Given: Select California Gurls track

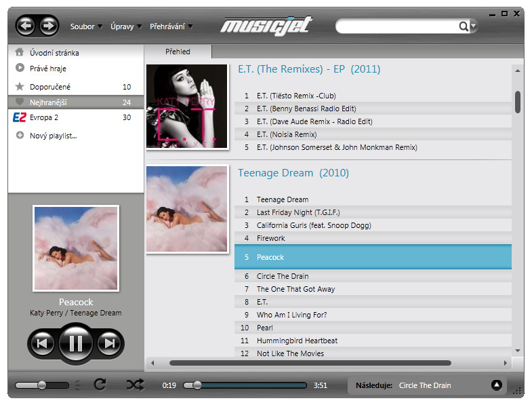Looking at the screenshot, I should (x=373, y=226).
